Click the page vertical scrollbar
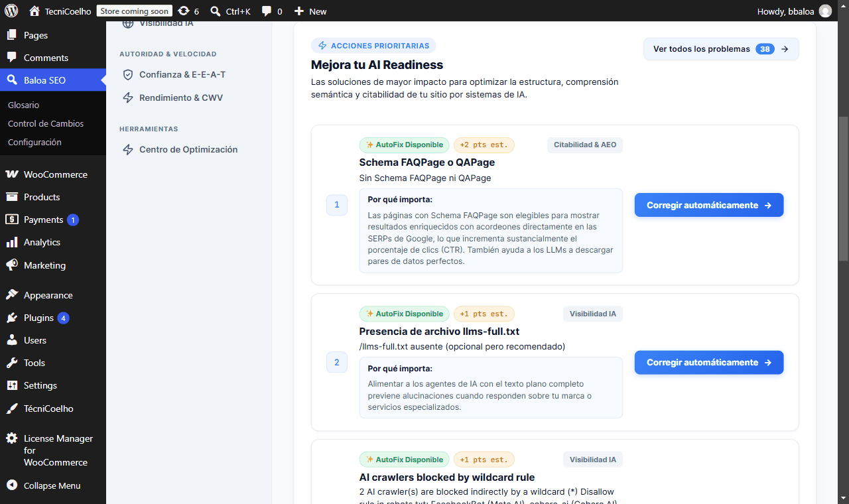 click(843, 189)
